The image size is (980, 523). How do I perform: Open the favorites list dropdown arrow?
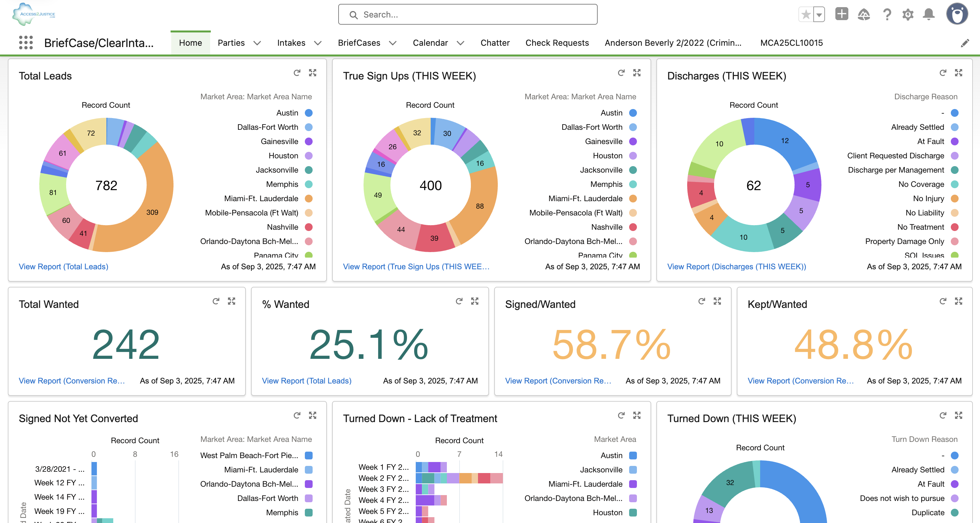[819, 15]
